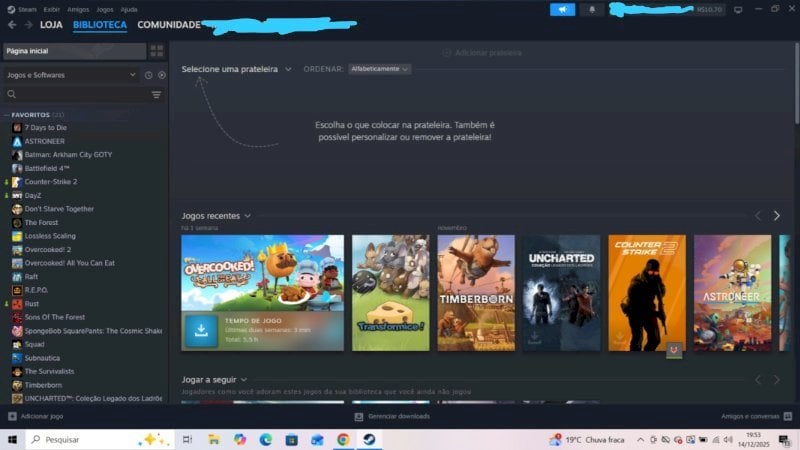Open the Alfabeticamente sort dropdown

coord(380,69)
